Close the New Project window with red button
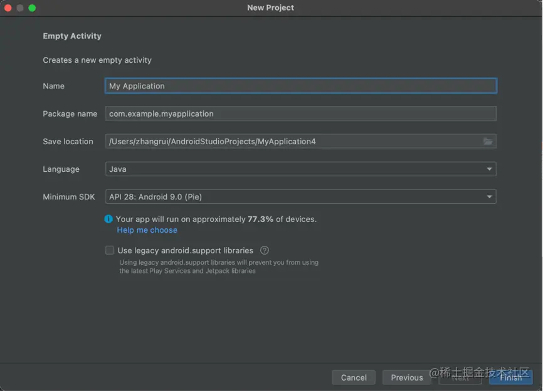The width and height of the screenshot is (543, 392). tap(8, 8)
